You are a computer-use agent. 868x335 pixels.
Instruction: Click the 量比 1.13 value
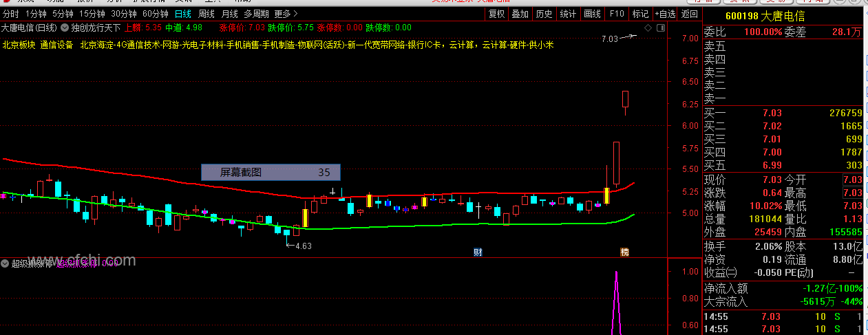coord(852,219)
